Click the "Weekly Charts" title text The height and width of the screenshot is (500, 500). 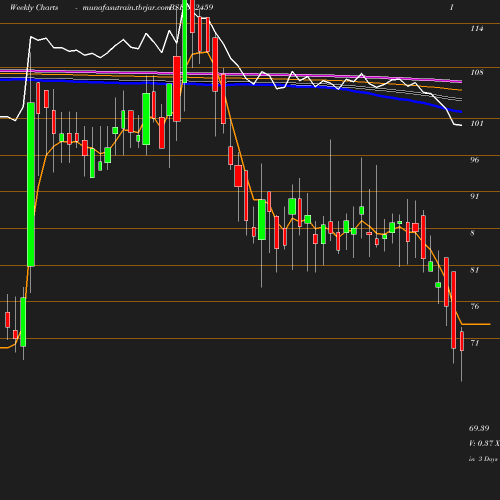click(34, 7)
